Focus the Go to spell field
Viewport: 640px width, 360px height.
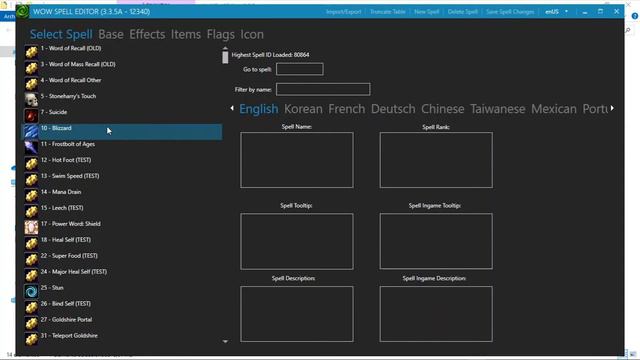click(300, 69)
